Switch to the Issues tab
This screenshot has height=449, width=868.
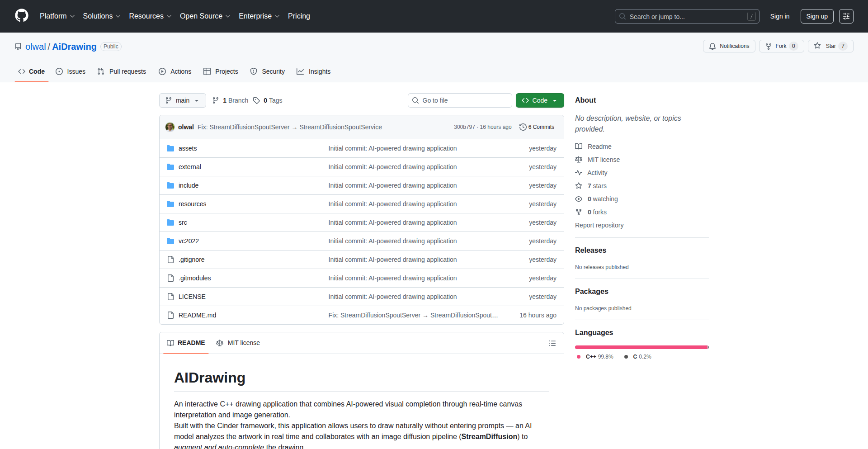tap(71, 71)
